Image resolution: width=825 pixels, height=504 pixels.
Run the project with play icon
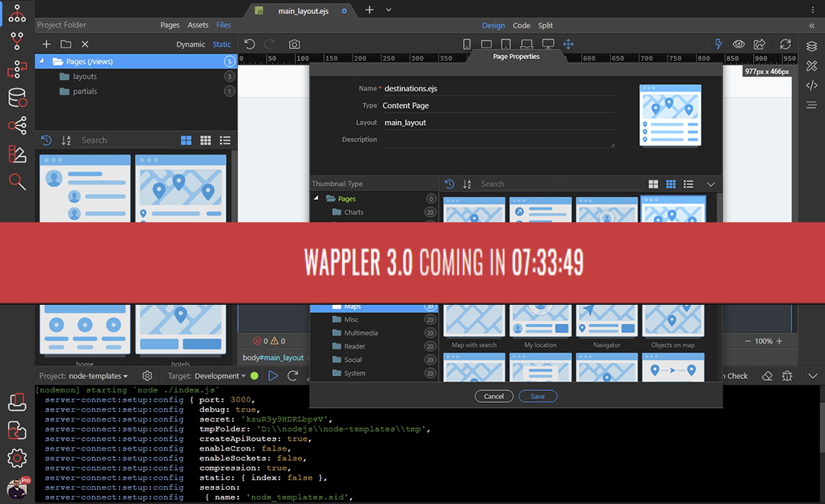[x=273, y=375]
